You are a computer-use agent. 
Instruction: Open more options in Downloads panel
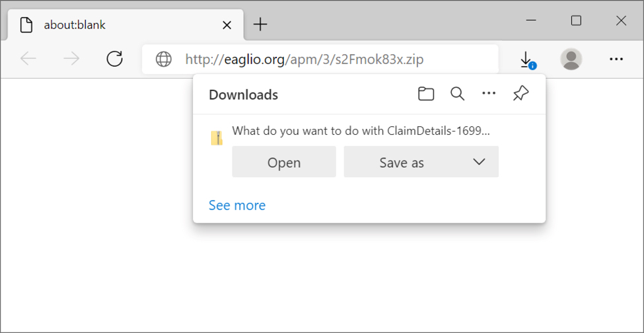click(489, 94)
